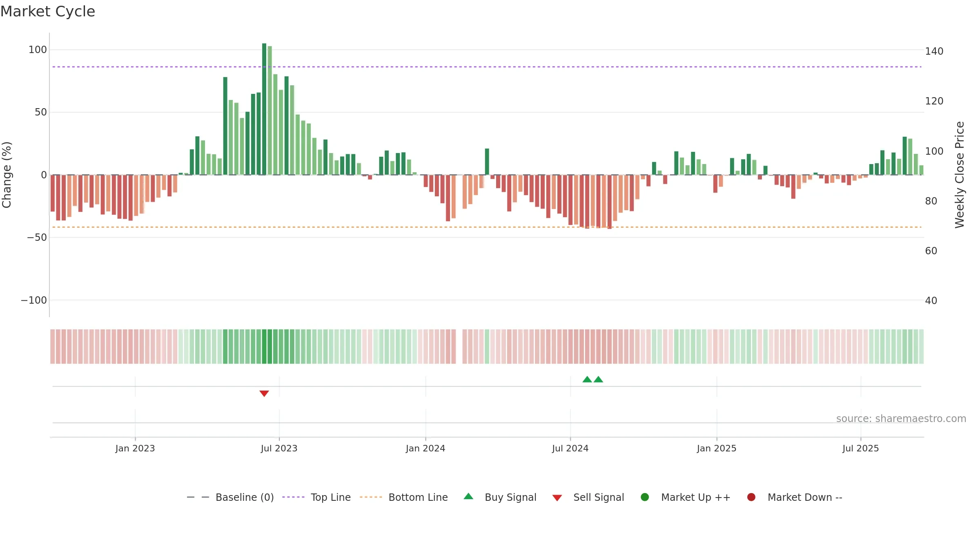
Task: Click the green Market Up circle icon
Action: [645, 497]
